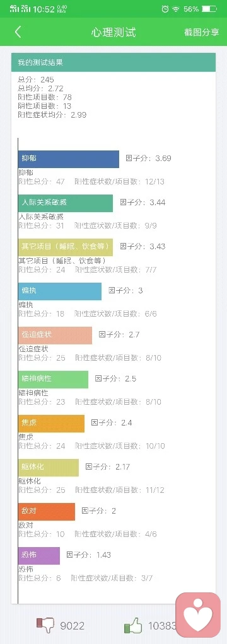Viewport: 227px width, 644px height.
Task: Tap the thumbs-up like icon
Action: click(x=133, y=626)
